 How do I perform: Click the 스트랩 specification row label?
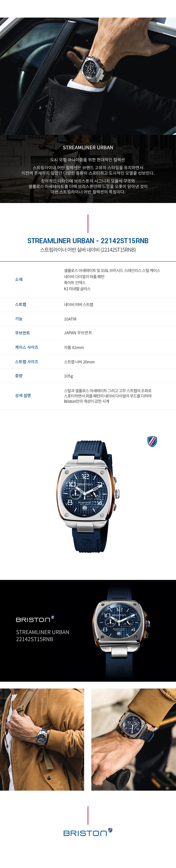tap(21, 304)
